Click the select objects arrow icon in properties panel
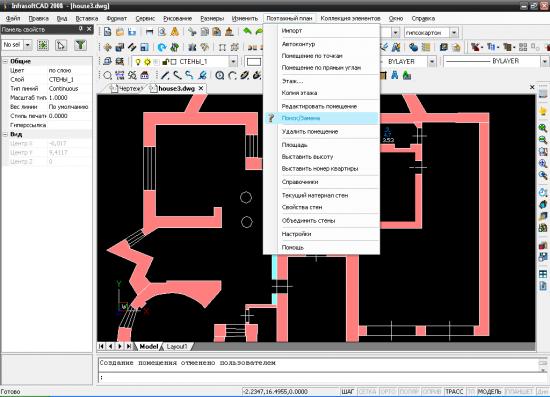This screenshot has height=397, width=550. (x=61, y=45)
